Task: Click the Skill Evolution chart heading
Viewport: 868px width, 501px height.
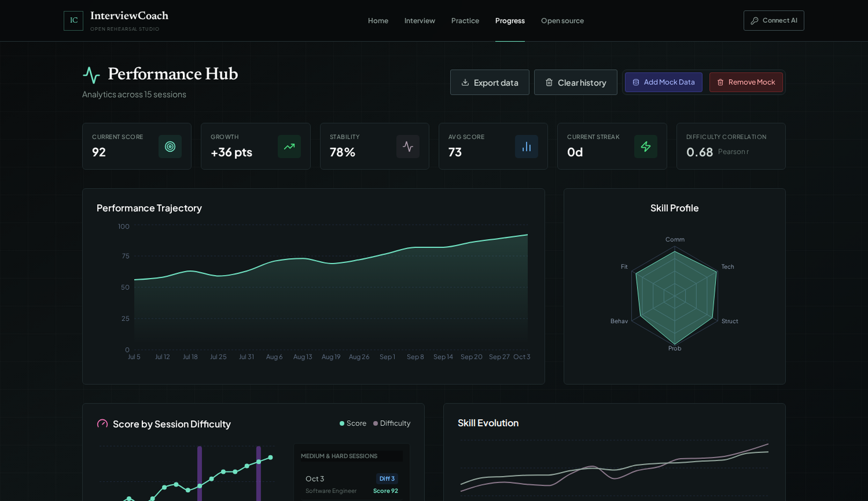Action: pyautogui.click(x=488, y=423)
